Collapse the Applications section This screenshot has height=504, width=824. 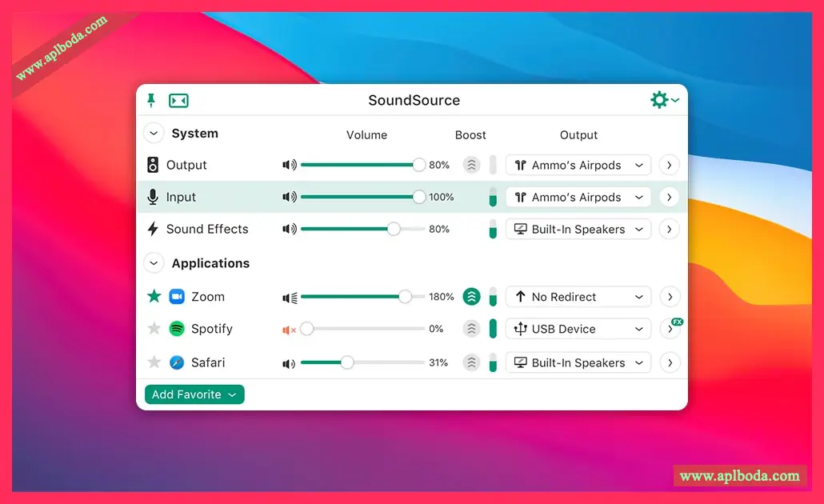[153, 263]
